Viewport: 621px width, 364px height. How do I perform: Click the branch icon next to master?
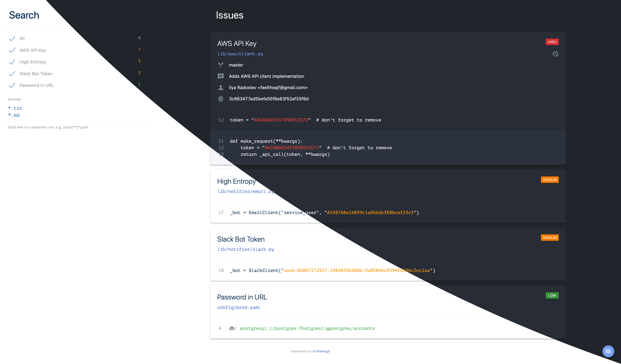pos(221,65)
